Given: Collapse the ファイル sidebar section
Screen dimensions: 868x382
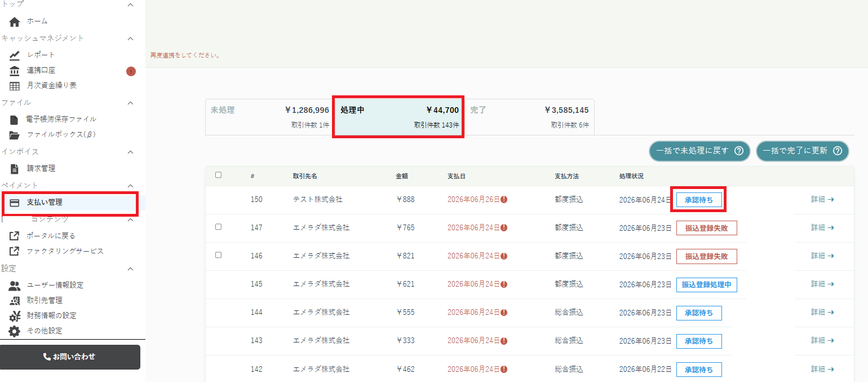Looking at the screenshot, I should coord(130,103).
